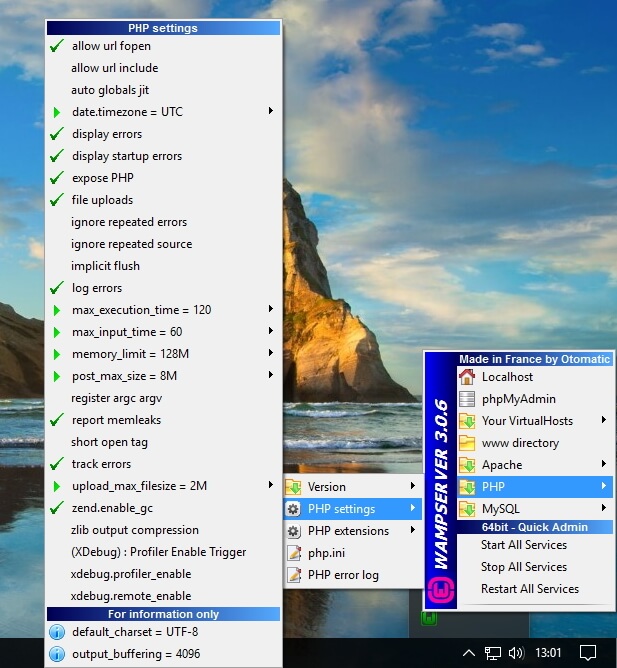Click the phpMyAdmin database icon
617x668 pixels.
click(466, 399)
